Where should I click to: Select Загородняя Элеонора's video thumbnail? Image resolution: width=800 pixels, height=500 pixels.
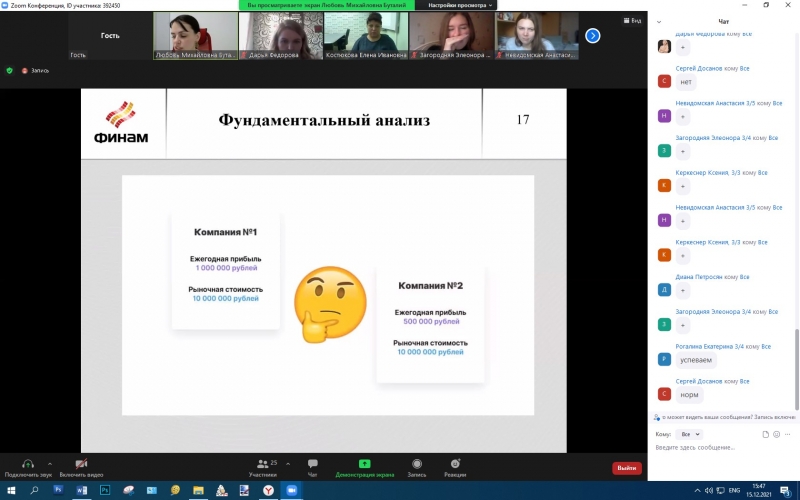pyautogui.click(x=452, y=36)
